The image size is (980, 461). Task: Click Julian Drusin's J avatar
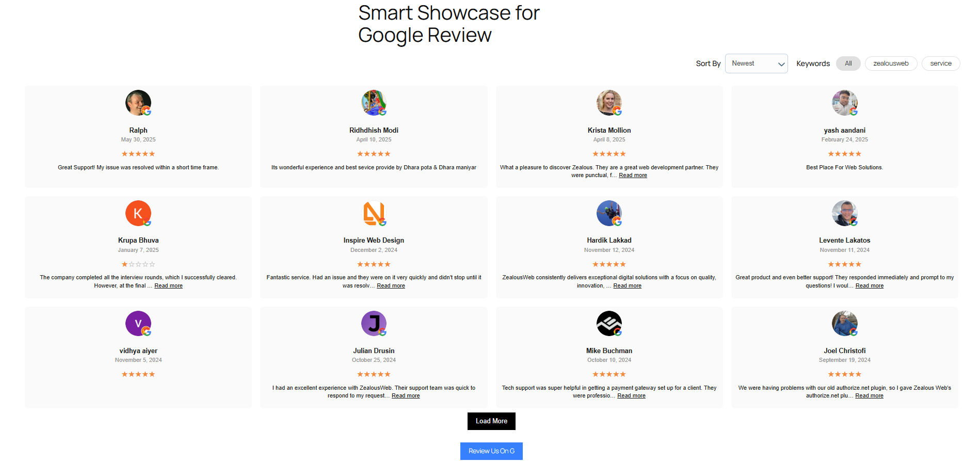374,324
